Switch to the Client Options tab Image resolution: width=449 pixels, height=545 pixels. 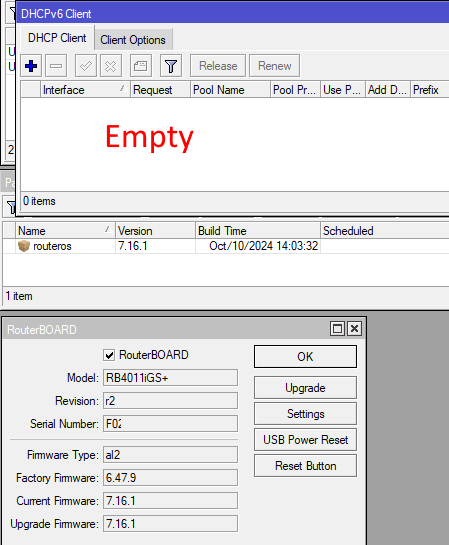click(x=133, y=40)
